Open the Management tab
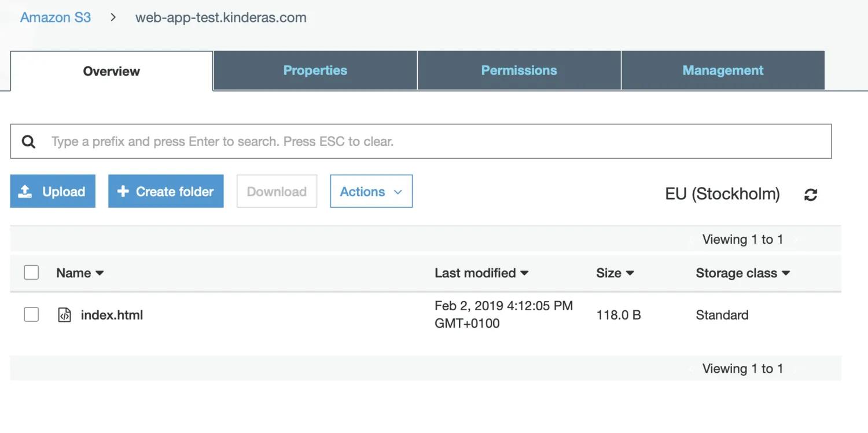The image size is (868, 433). (x=722, y=70)
